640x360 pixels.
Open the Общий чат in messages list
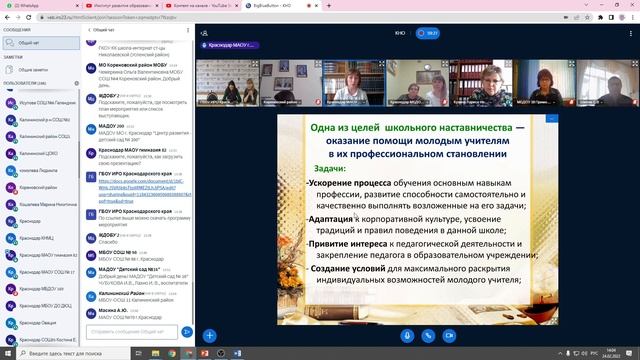(41, 43)
